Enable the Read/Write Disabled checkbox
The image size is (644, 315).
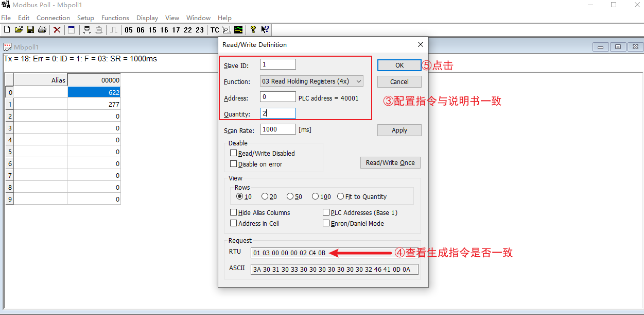(x=234, y=153)
